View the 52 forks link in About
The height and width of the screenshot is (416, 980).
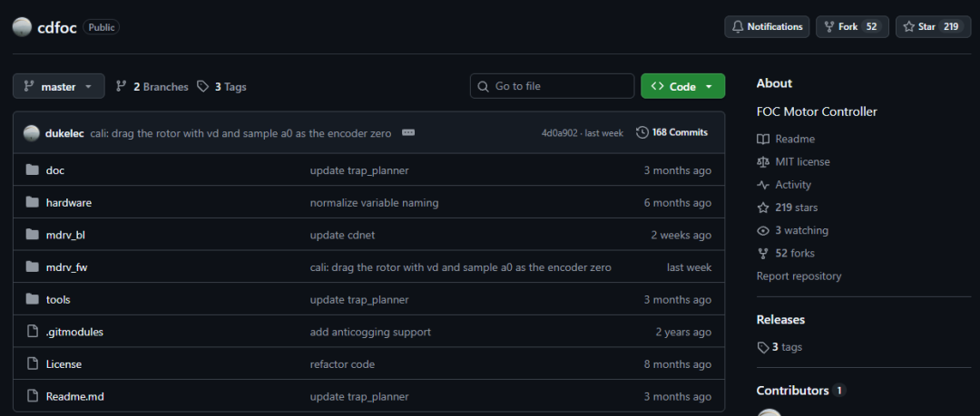click(x=786, y=253)
